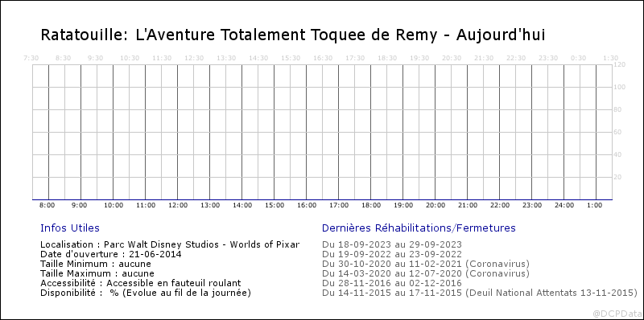Click the Dernières Réhabilitations/Fermetures heading

[419, 228]
